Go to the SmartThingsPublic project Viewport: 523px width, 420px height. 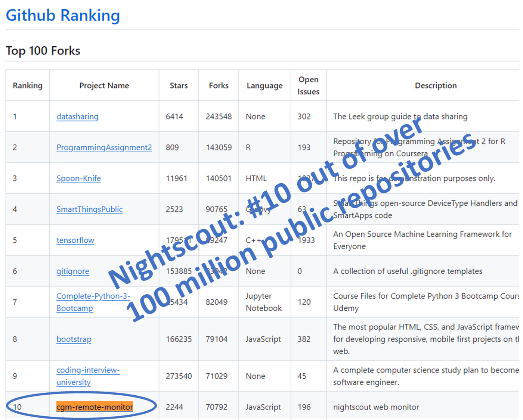pyautogui.click(x=89, y=209)
